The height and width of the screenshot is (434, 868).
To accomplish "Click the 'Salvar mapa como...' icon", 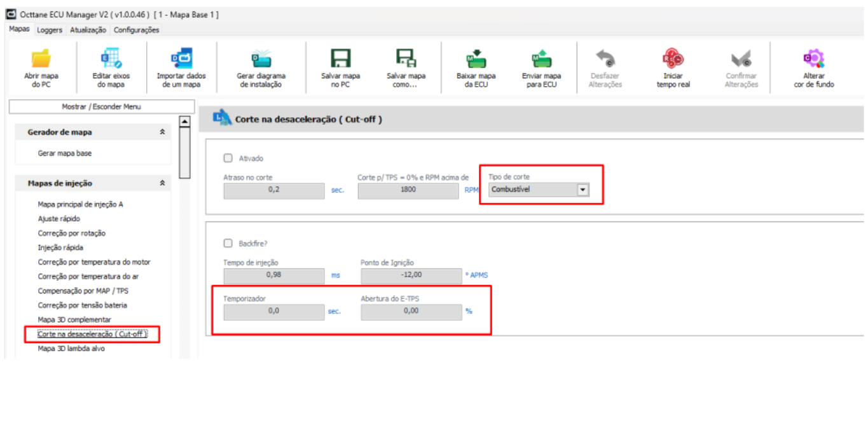I will coord(406,59).
